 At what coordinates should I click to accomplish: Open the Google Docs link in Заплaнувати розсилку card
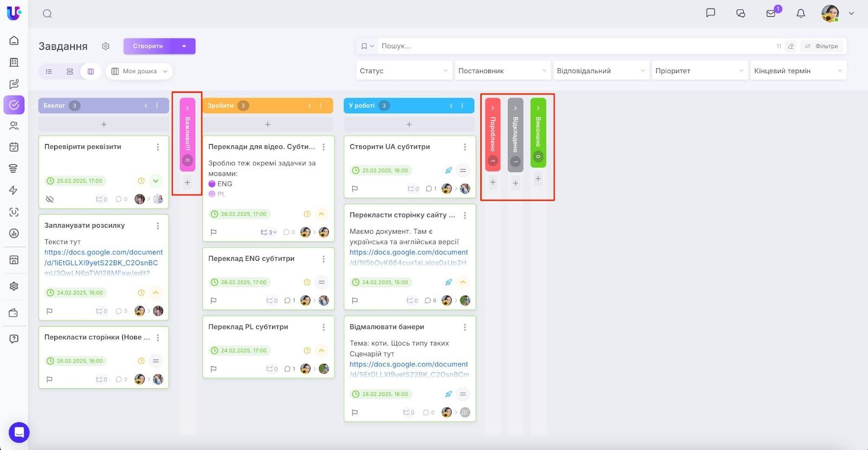pyautogui.click(x=103, y=263)
